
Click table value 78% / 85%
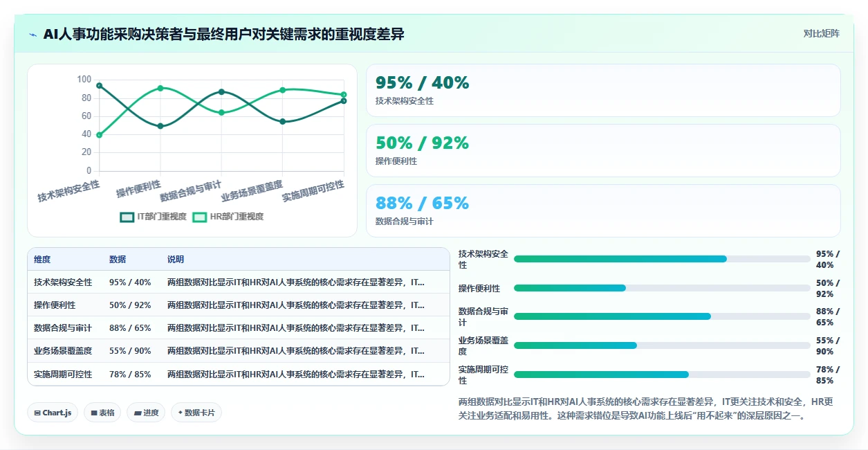[x=130, y=374]
